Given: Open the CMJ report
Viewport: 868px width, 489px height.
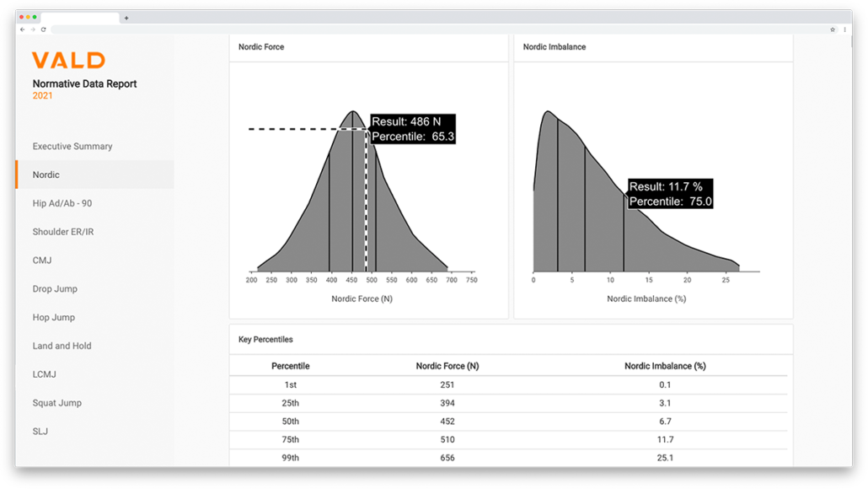Looking at the screenshot, I should click(x=42, y=261).
